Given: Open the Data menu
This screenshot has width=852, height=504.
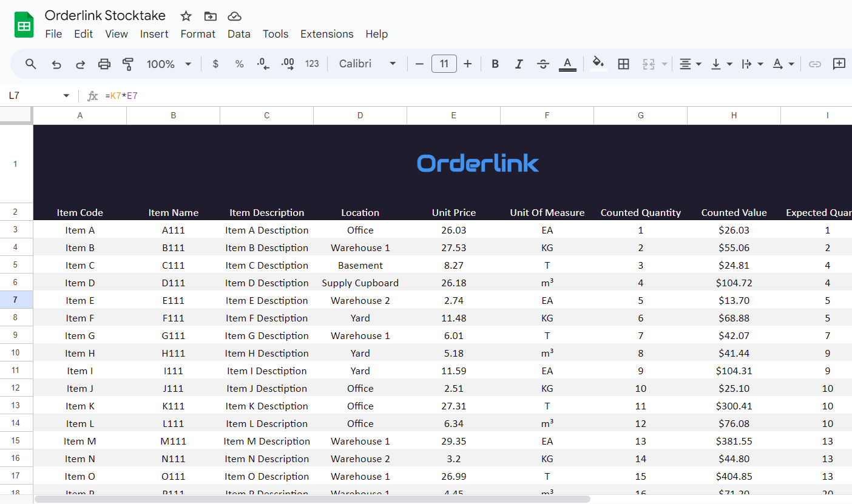Looking at the screenshot, I should tap(239, 34).
